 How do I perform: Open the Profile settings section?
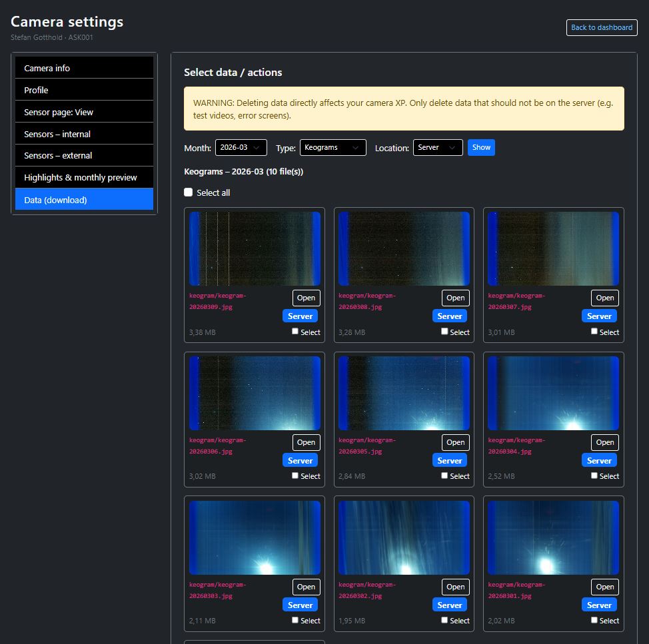[x=84, y=89]
